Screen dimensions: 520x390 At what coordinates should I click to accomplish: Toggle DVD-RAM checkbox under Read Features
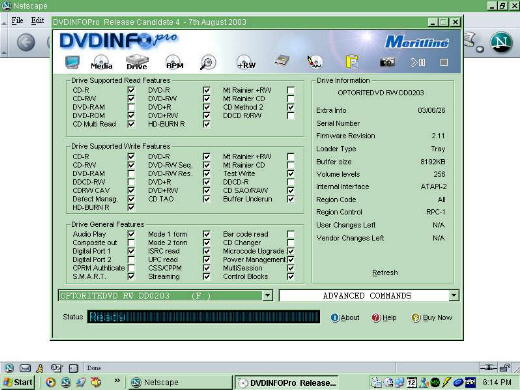[131, 107]
